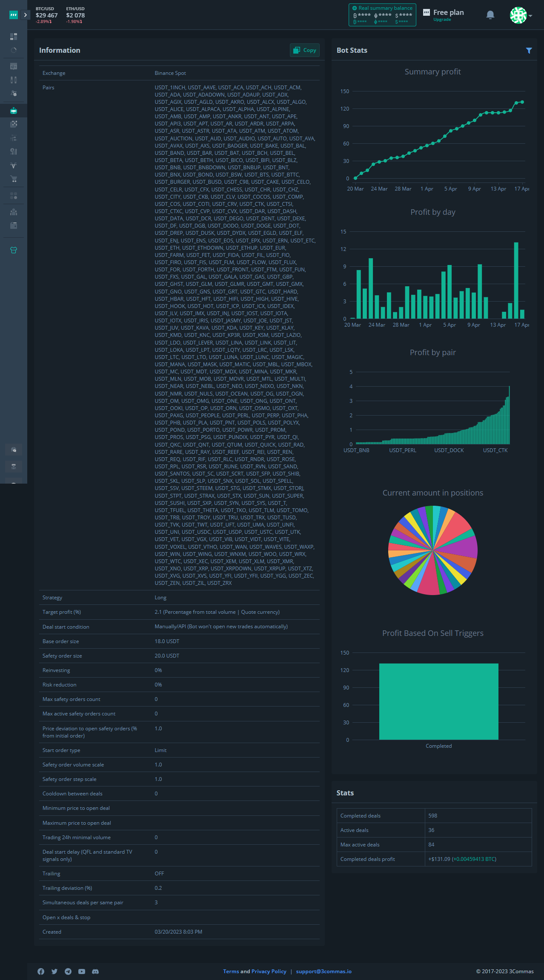Click the Max active deals value 84

tap(431, 845)
